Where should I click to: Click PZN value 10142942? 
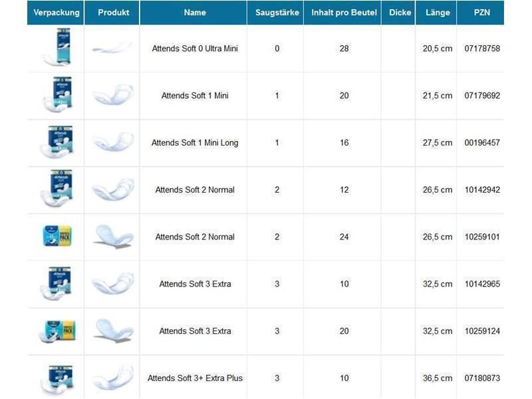pos(482,190)
